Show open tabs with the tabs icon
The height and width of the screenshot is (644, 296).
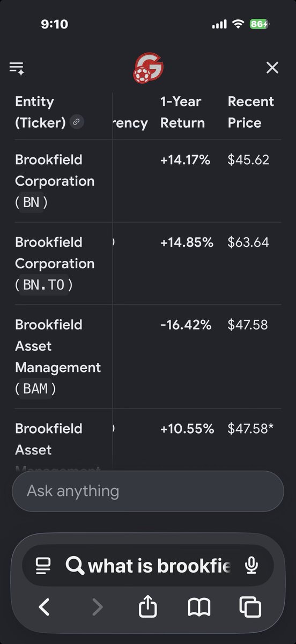coord(250,607)
